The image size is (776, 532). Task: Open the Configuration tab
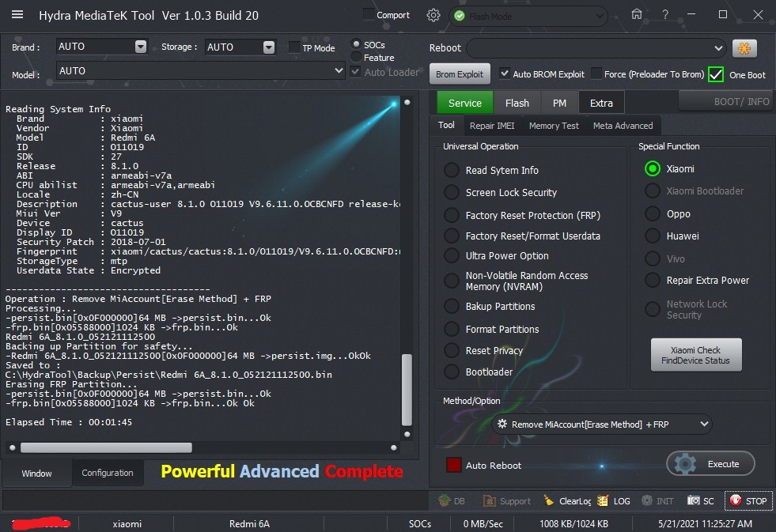[108, 473]
